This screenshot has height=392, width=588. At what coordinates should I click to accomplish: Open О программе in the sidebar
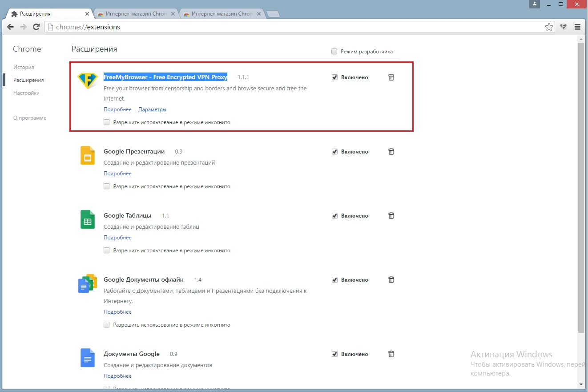click(30, 118)
